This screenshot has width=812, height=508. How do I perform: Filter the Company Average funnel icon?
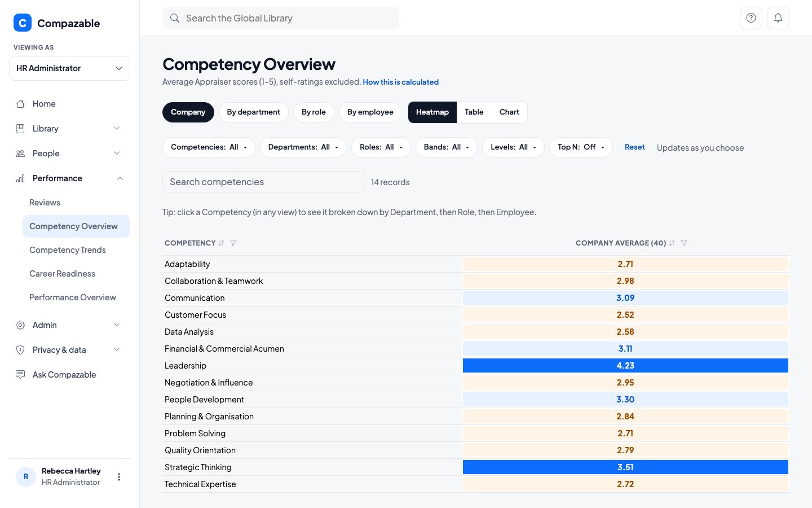(684, 243)
